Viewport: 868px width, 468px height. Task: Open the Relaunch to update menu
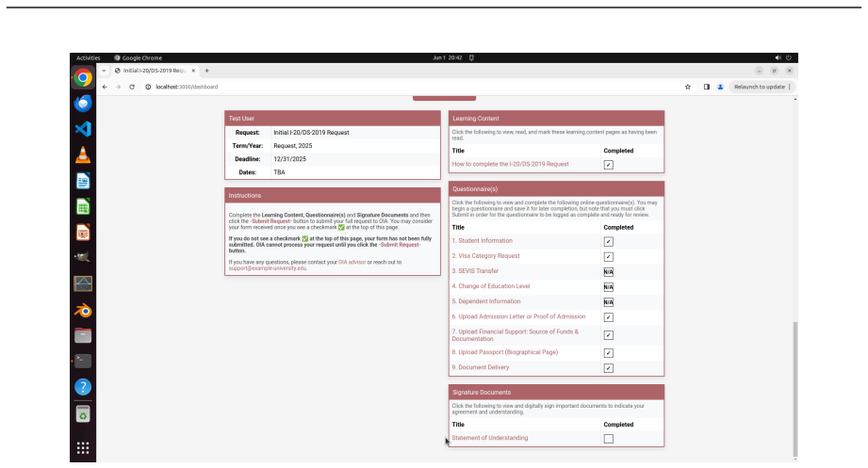click(790, 87)
